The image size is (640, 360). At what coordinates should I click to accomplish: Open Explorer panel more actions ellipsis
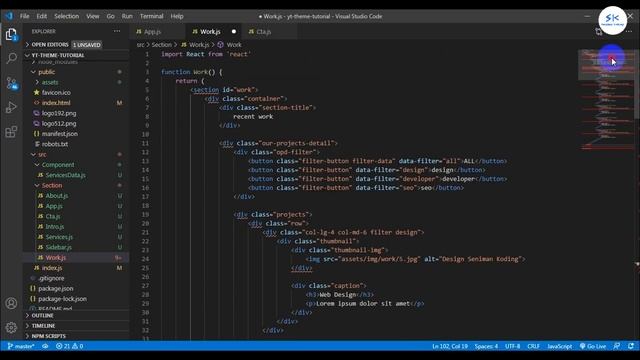click(117, 31)
